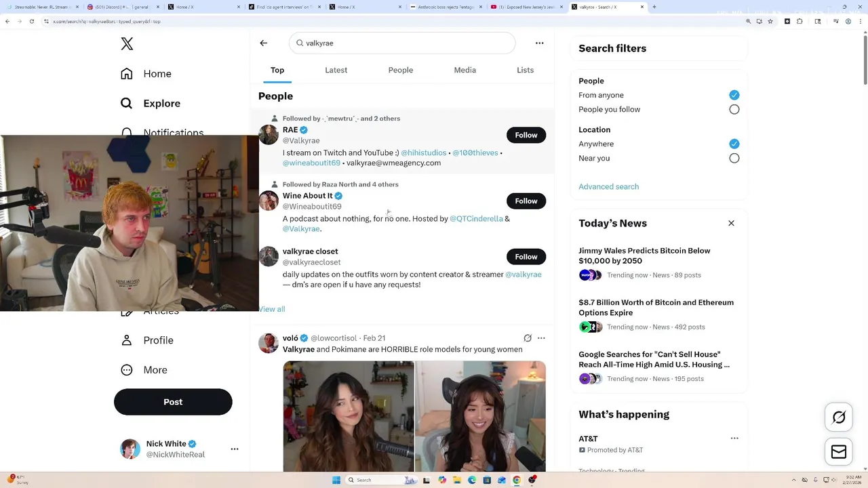Open account menu dots beside Nick White

pyautogui.click(x=235, y=449)
